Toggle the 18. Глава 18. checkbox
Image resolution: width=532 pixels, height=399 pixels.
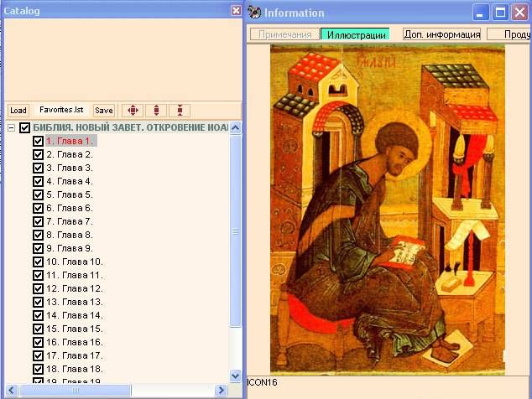38,369
